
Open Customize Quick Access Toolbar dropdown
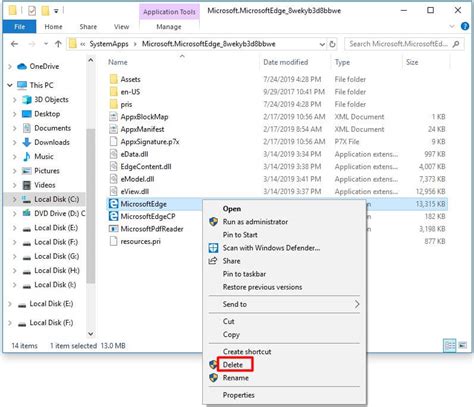coord(56,11)
